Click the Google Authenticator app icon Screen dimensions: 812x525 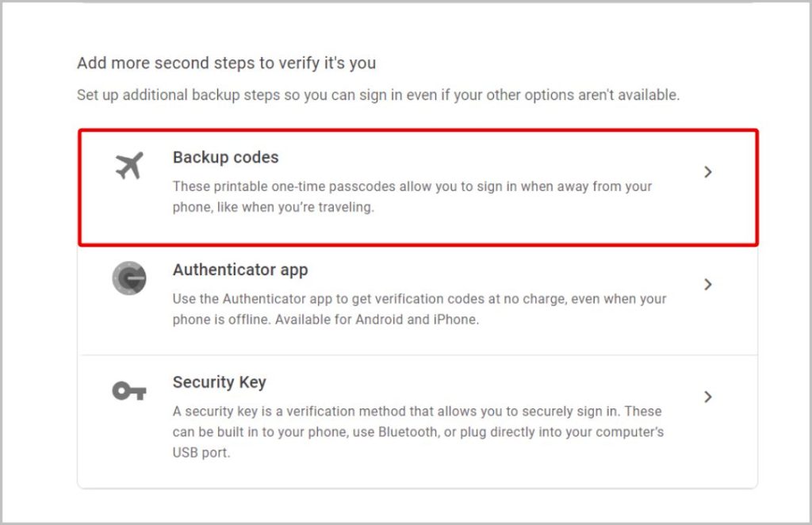click(x=129, y=278)
